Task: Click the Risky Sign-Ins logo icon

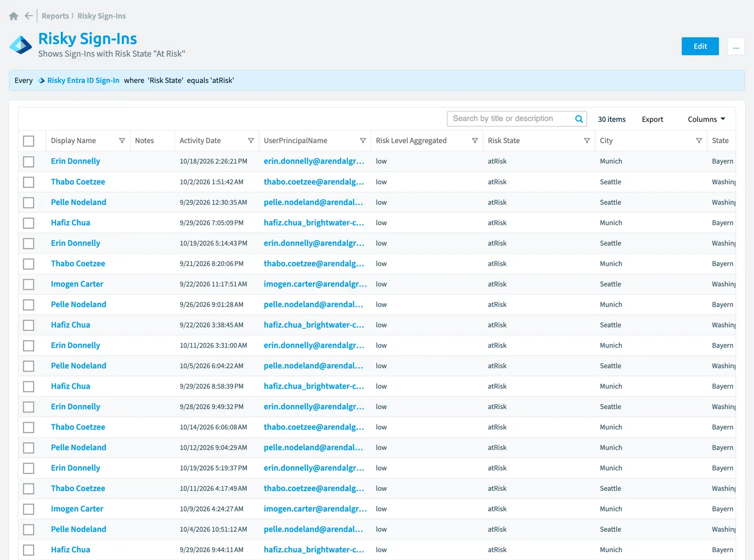Action: (21, 45)
